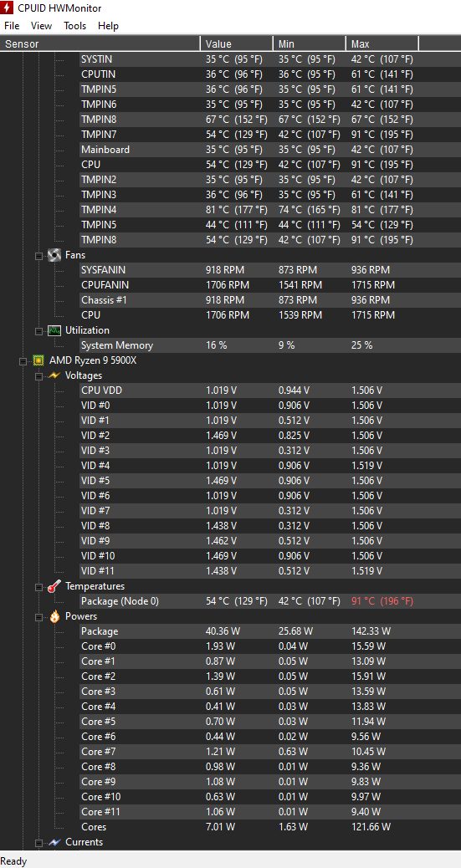The height and width of the screenshot is (868, 461).
Task: Select the Cores total power row
Action: (x=270, y=827)
